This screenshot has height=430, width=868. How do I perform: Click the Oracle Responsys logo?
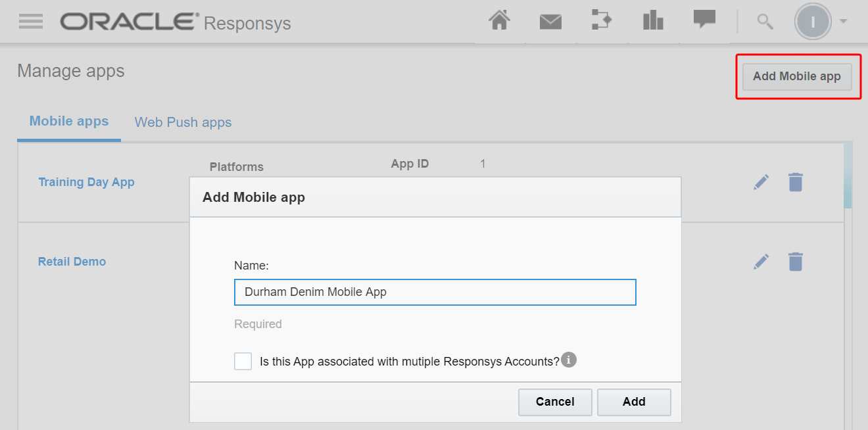coord(176,22)
